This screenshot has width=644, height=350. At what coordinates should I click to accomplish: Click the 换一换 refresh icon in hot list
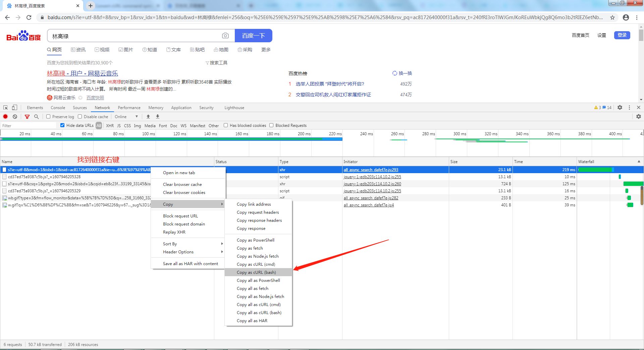(395, 73)
